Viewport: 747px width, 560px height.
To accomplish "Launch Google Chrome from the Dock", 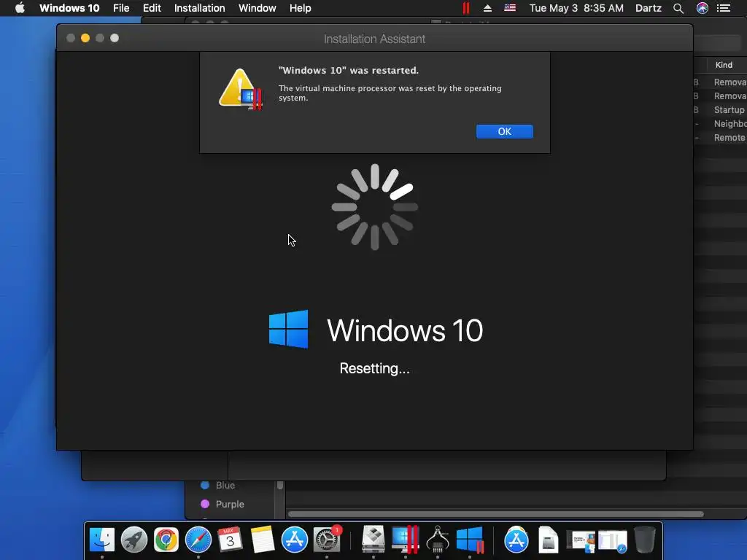I will pos(166,540).
